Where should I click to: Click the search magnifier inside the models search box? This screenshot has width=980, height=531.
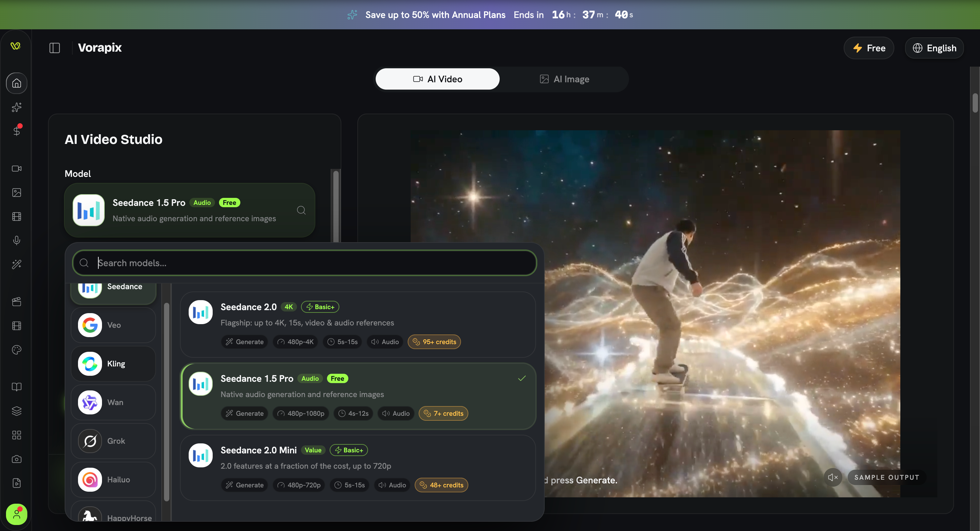click(84, 263)
